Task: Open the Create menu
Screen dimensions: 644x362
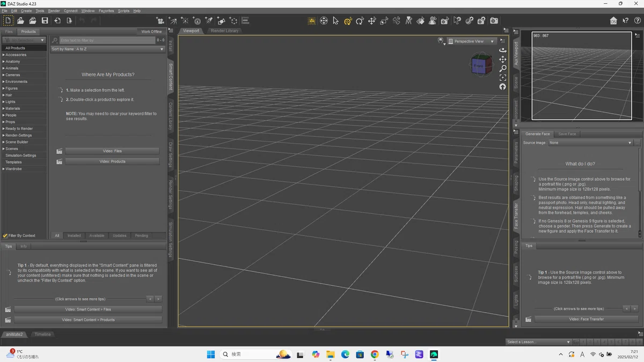Action: click(x=26, y=11)
